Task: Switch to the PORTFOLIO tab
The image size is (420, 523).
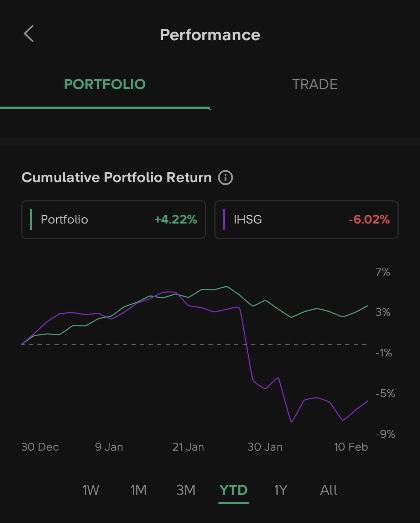Action: pos(105,84)
